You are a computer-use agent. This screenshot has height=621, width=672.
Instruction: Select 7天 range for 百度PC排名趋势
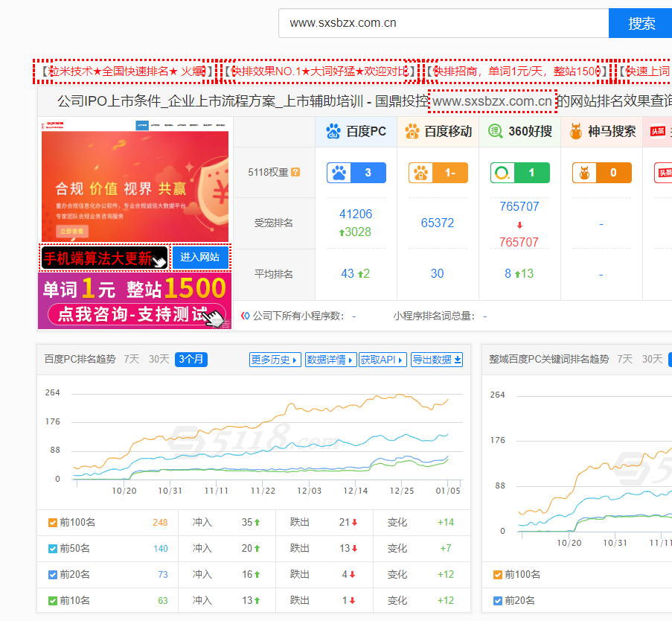132,359
